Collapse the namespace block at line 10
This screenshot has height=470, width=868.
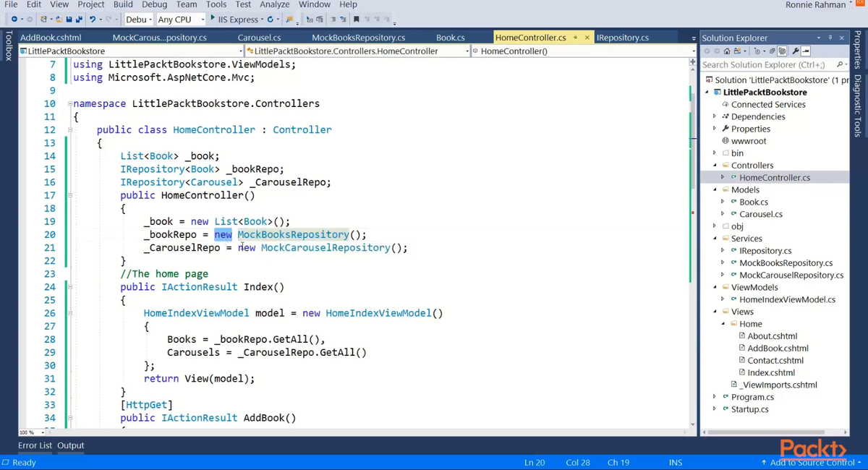(x=70, y=104)
